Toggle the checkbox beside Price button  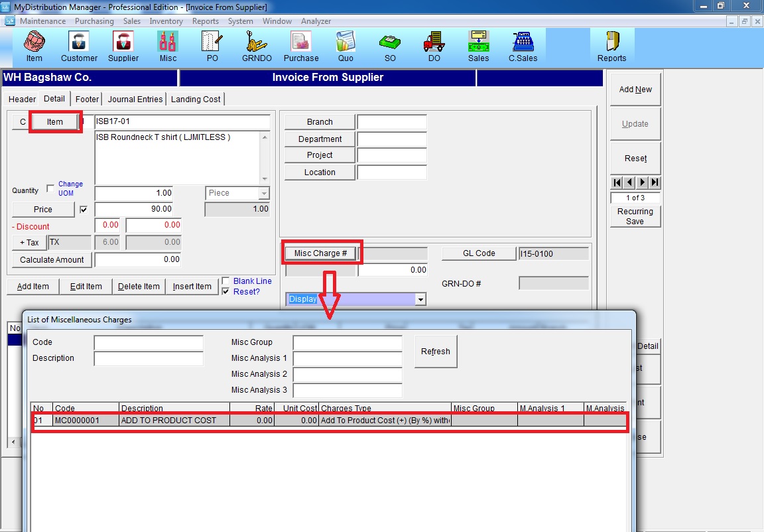(83, 210)
